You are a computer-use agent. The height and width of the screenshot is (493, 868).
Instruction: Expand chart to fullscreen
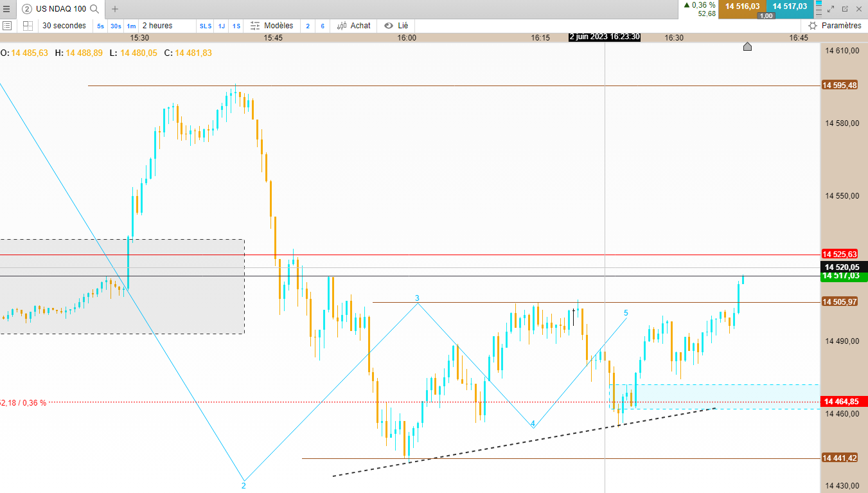tap(832, 9)
